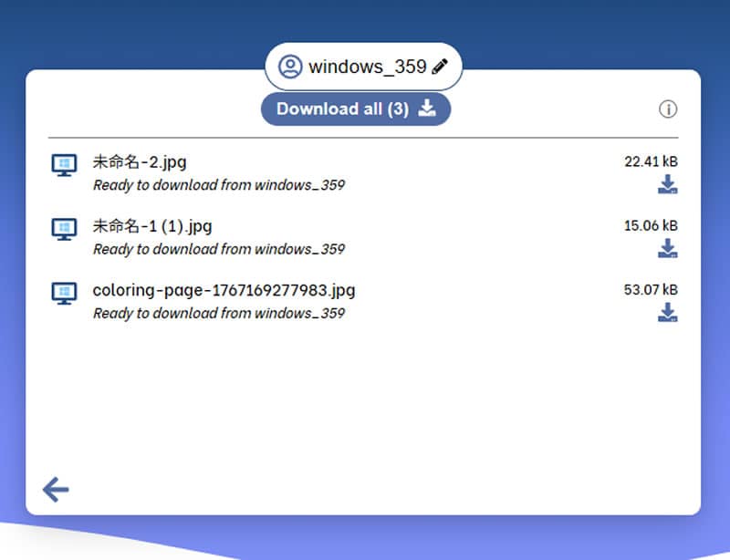
Task: Go back using the left arrow
Action: point(56,490)
